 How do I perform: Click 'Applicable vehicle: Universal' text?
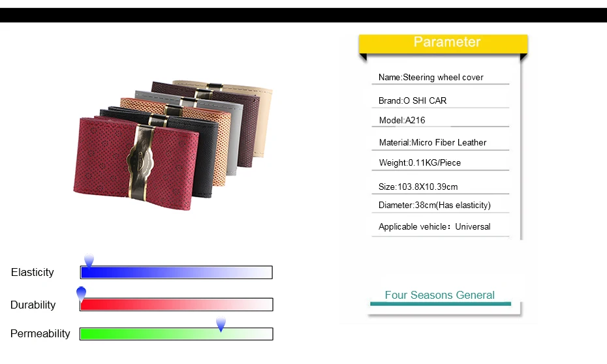pos(434,226)
